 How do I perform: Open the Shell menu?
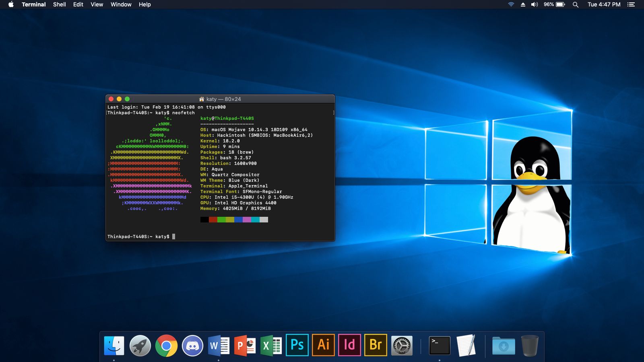[59, 4]
